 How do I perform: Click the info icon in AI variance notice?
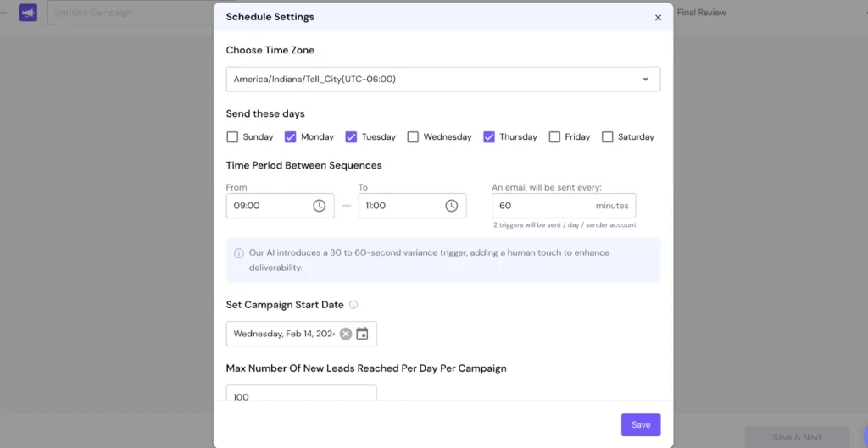(x=238, y=253)
